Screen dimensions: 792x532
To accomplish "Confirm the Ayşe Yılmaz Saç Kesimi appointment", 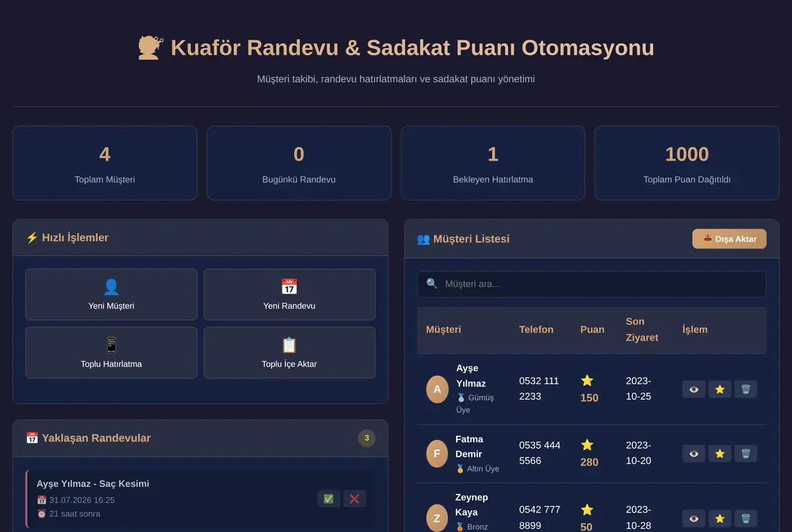I will (x=329, y=498).
